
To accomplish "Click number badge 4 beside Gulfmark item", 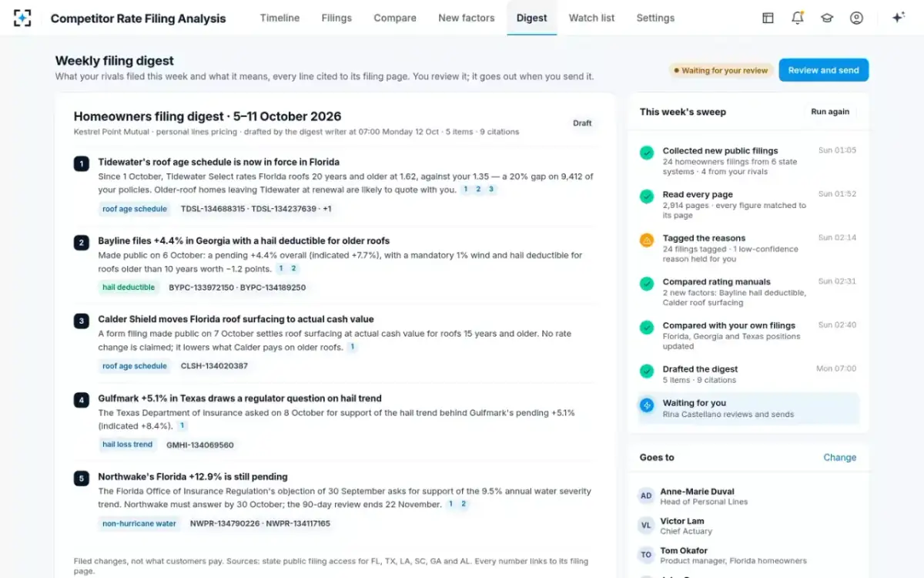I will [81, 400].
